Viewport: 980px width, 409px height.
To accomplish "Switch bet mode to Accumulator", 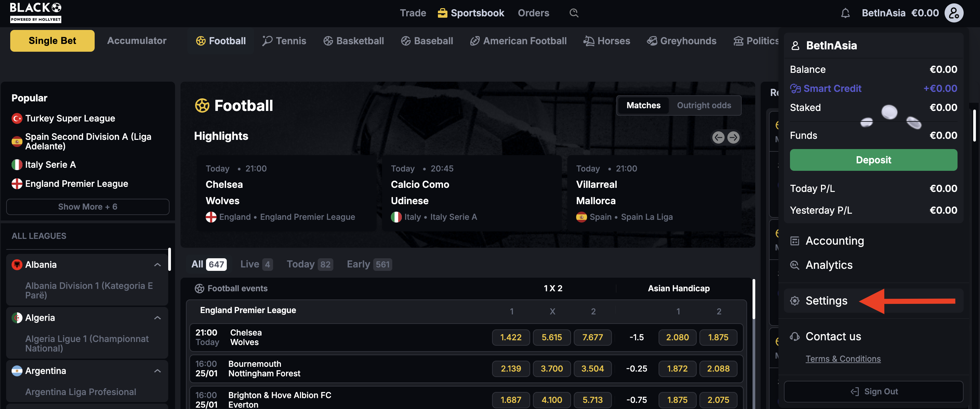I will [x=137, y=41].
